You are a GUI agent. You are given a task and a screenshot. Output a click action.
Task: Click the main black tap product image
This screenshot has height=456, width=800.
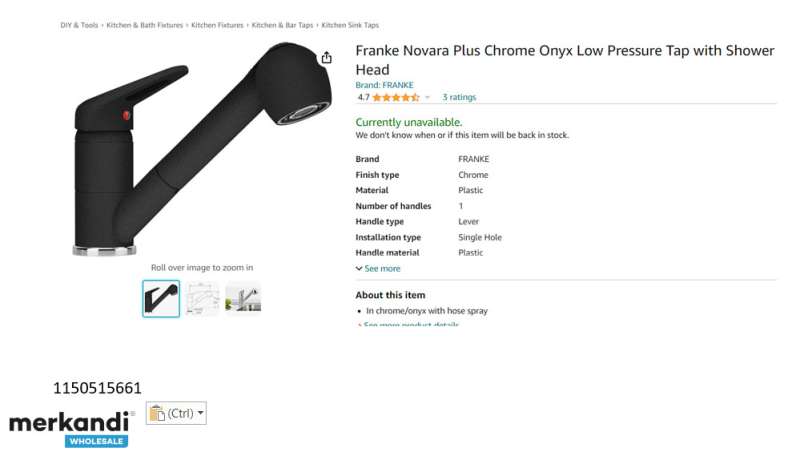pyautogui.click(x=203, y=149)
